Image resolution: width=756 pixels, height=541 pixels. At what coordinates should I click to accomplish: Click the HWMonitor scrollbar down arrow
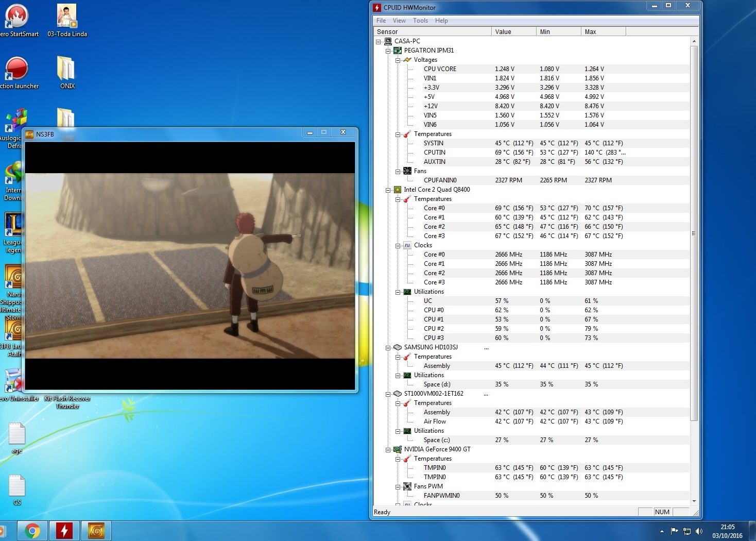tap(694, 501)
